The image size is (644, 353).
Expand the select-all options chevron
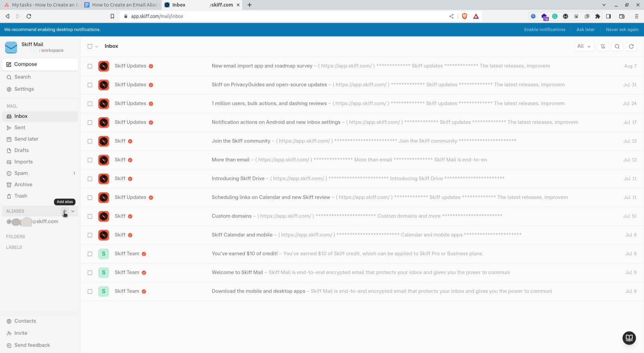tap(97, 46)
